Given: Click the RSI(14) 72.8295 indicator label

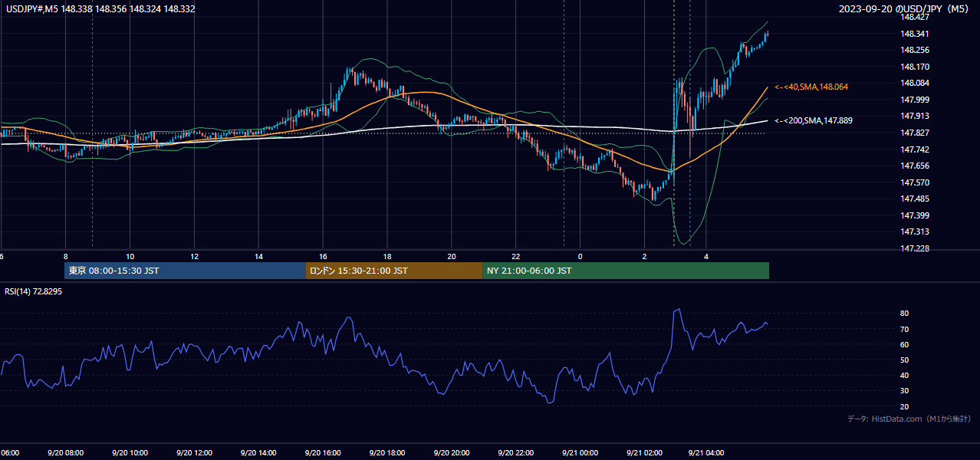Looking at the screenshot, I should click(x=34, y=291).
